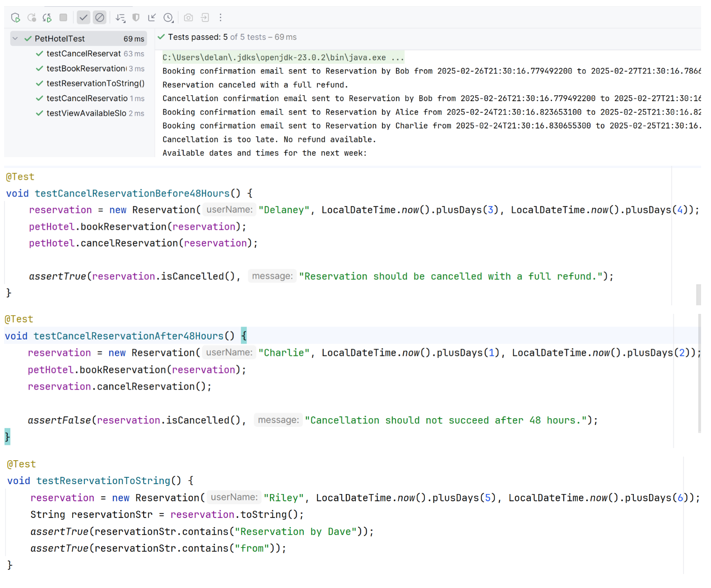This screenshot has height=588, width=711.
Task: Open the three-dot more options menu
Action: (221, 18)
